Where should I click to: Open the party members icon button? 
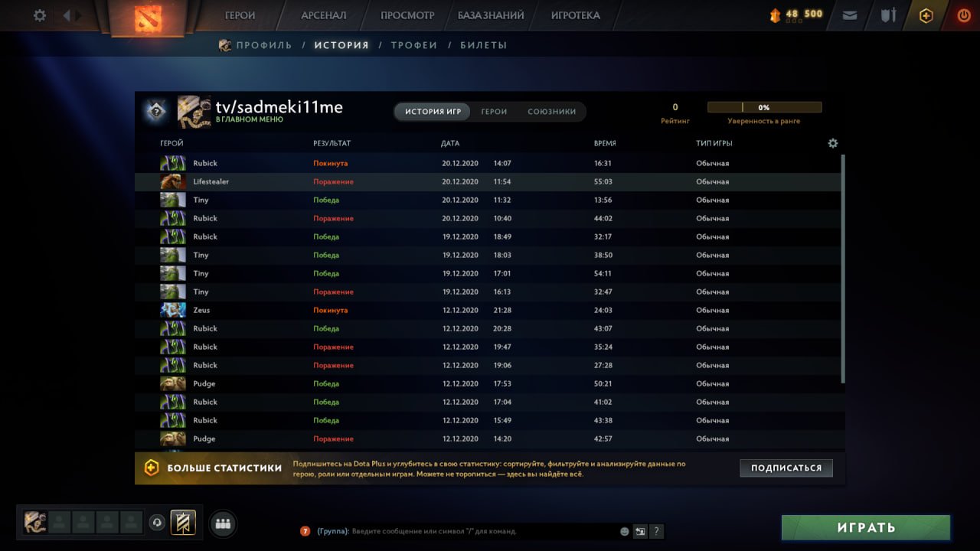click(223, 523)
